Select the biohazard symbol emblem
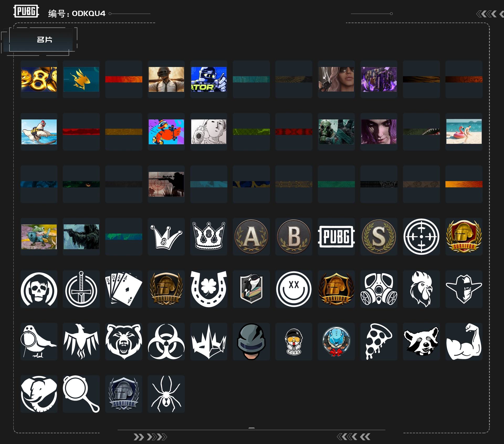The image size is (504, 444). coord(166,341)
